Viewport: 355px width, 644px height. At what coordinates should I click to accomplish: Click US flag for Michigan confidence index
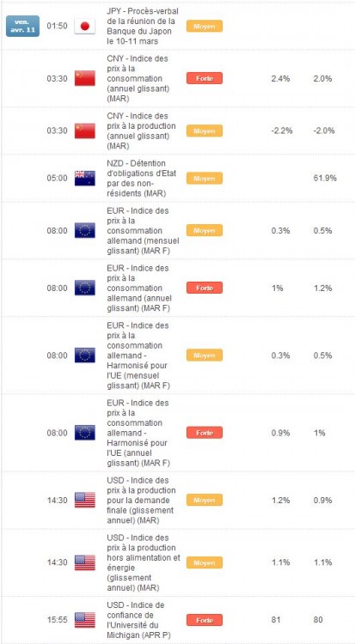(85, 620)
